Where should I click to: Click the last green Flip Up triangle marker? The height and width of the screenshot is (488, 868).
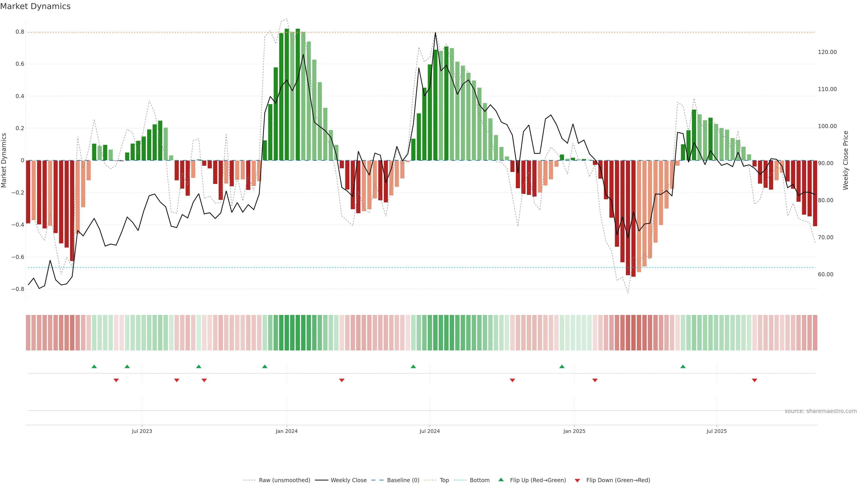point(683,366)
